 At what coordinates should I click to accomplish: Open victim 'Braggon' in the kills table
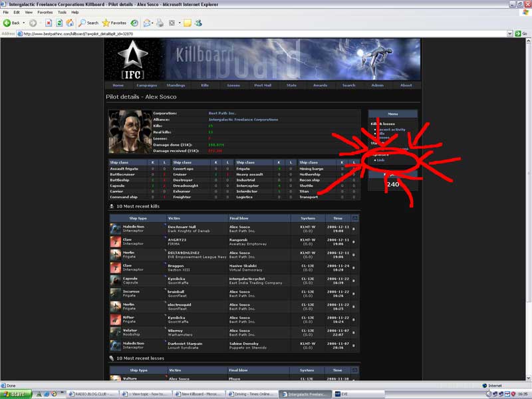click(176, 265)
